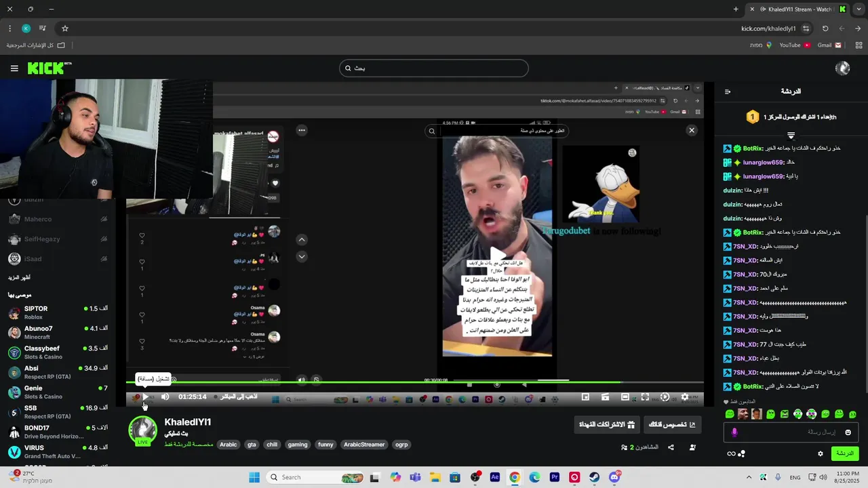Expand the 'Show more' followed channels link

19,277
